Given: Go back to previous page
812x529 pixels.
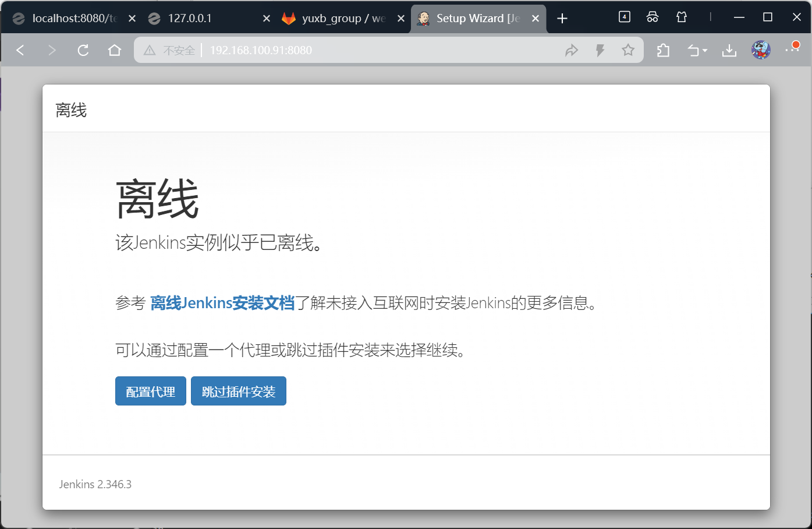Looking at the screenshot, I should tap(20, 50).
